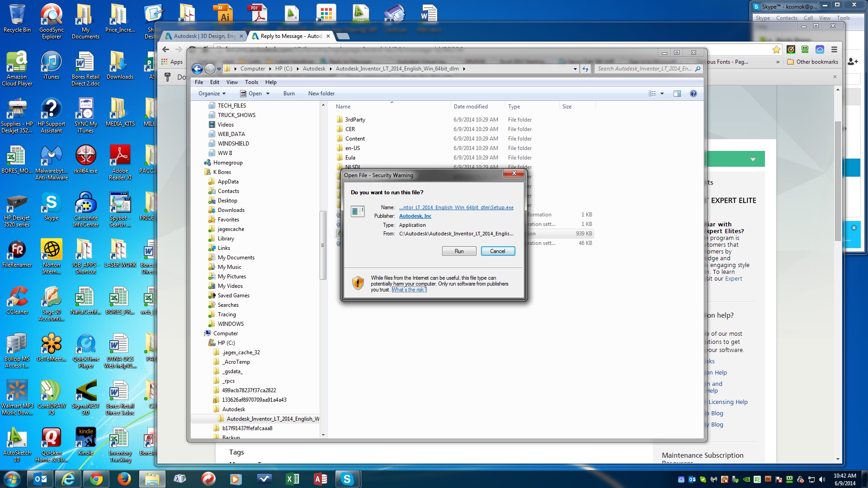Click the Explorer refresh address button
The image size is (868, 488).
[585, 69]
